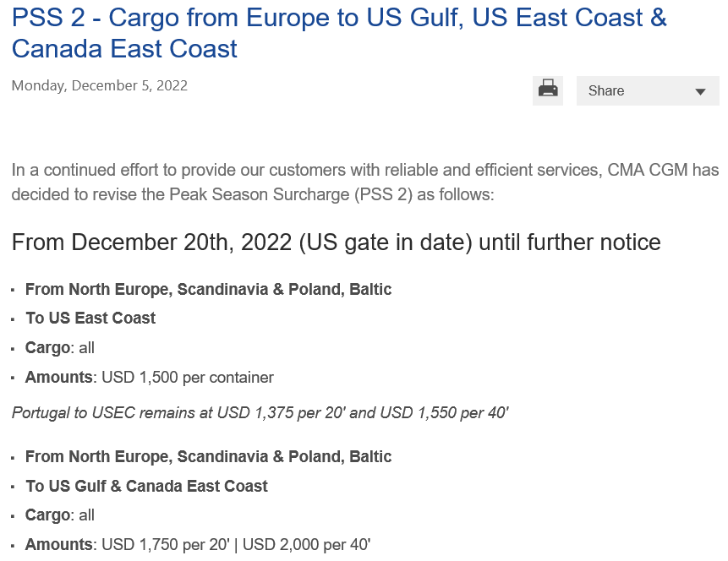Click Amounts: USD 1,500 per container
728x561 pixels.
click(150, 378)
